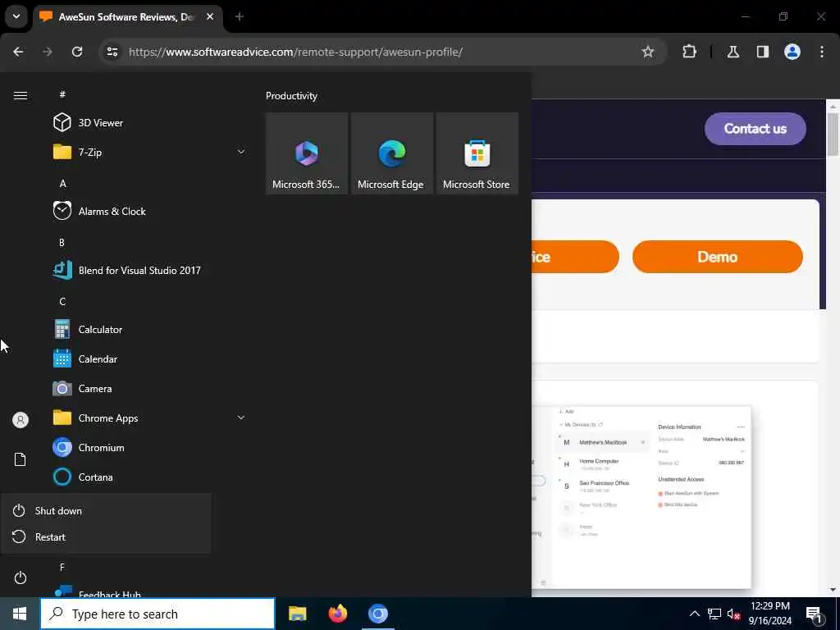Screen dimensions: 840x630
Task: Click the taskbar search box
Action: point(157,614)
